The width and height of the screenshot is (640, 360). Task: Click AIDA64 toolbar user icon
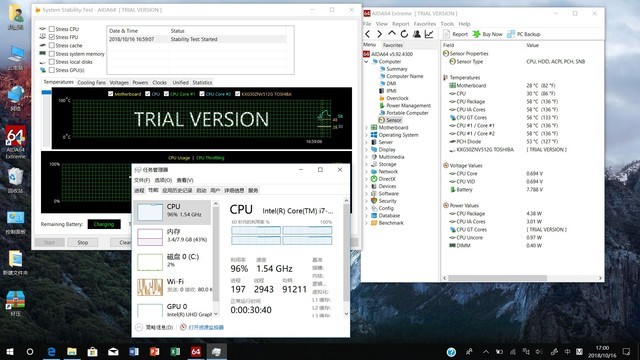click(417, 34)
